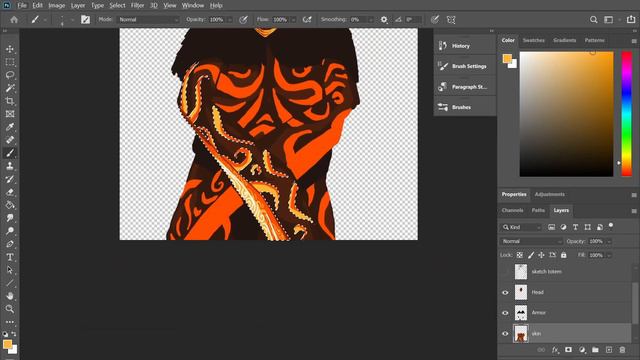The height and width of the screenshot is (360, 640).
Task: Enable airbrush-style build-up effects
Action: pyautogui.click(x=307, y=20)
